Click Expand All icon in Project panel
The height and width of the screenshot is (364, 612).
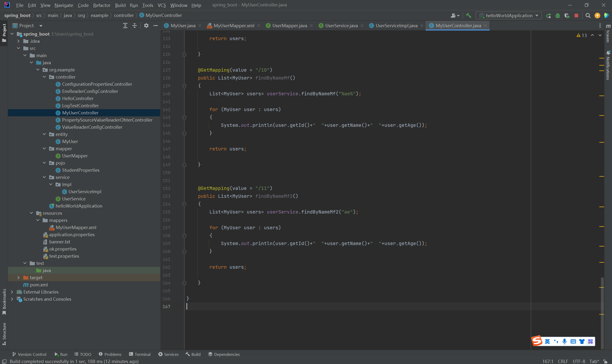pos(125,26)
